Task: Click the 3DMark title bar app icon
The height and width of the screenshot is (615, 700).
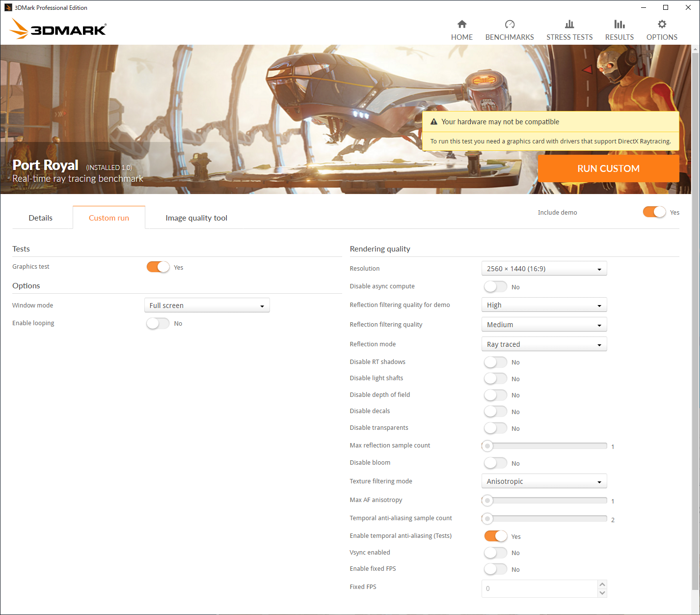Action: (8, 7)
